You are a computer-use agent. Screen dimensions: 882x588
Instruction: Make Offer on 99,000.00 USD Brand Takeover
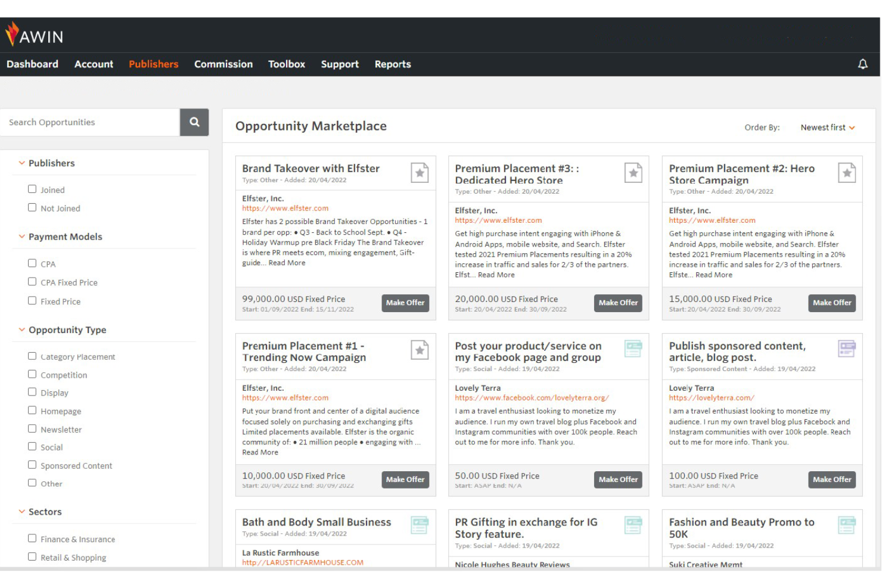pos(405,303)
